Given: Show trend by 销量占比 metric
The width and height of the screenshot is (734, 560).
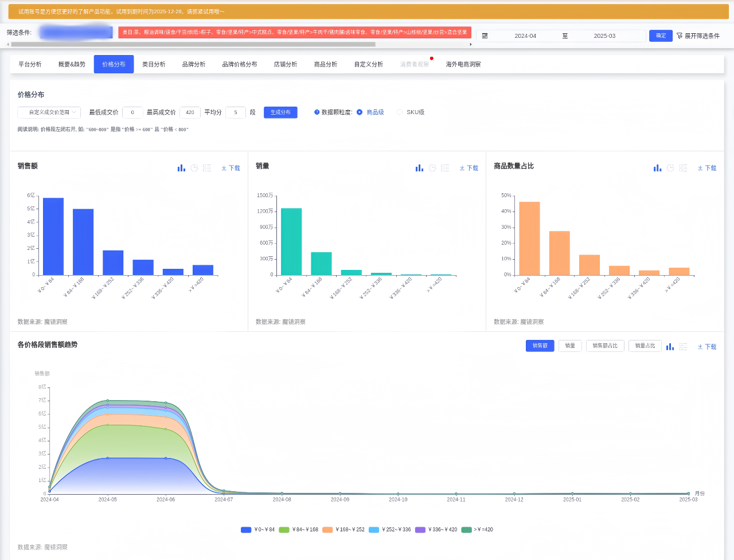Looking at the screenshot, I should (645, 346).
